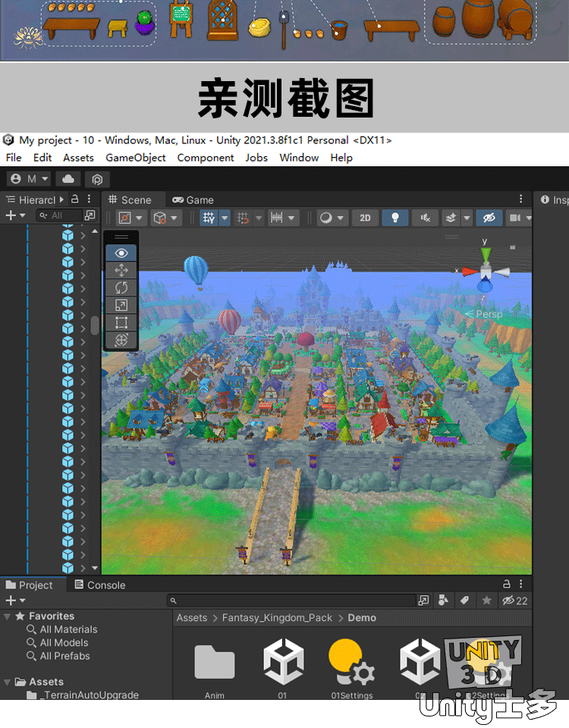Toggle scene lighting bulb button
The height and width of the screenshot is (728, 569).
point(395,218)
